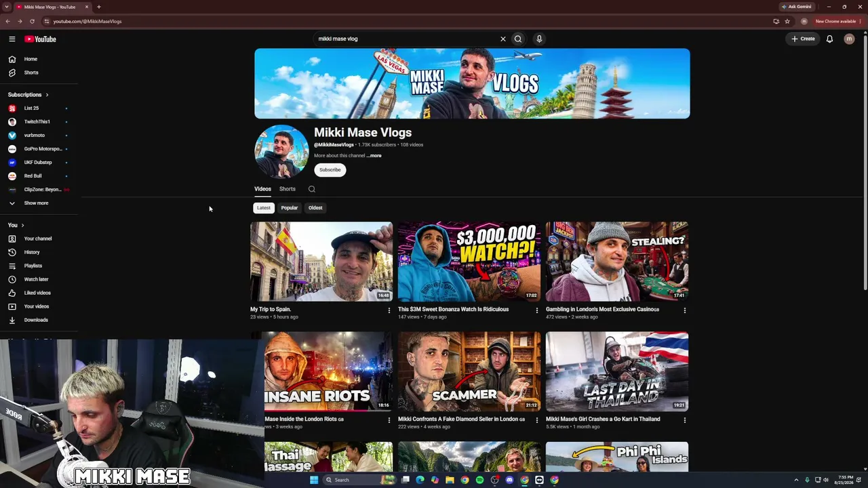Open the ClipZone subscription
868x488 pixels.
tap(37, 189)
